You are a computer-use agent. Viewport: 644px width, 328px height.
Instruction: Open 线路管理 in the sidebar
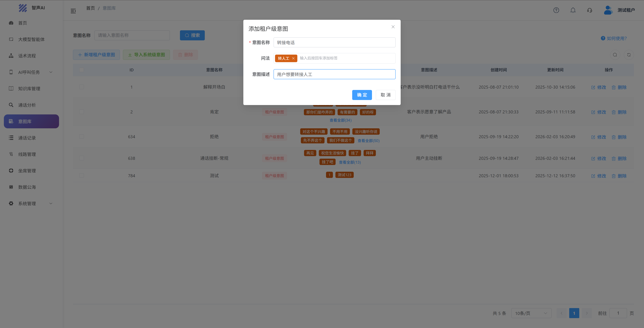(x=31, y=154)
